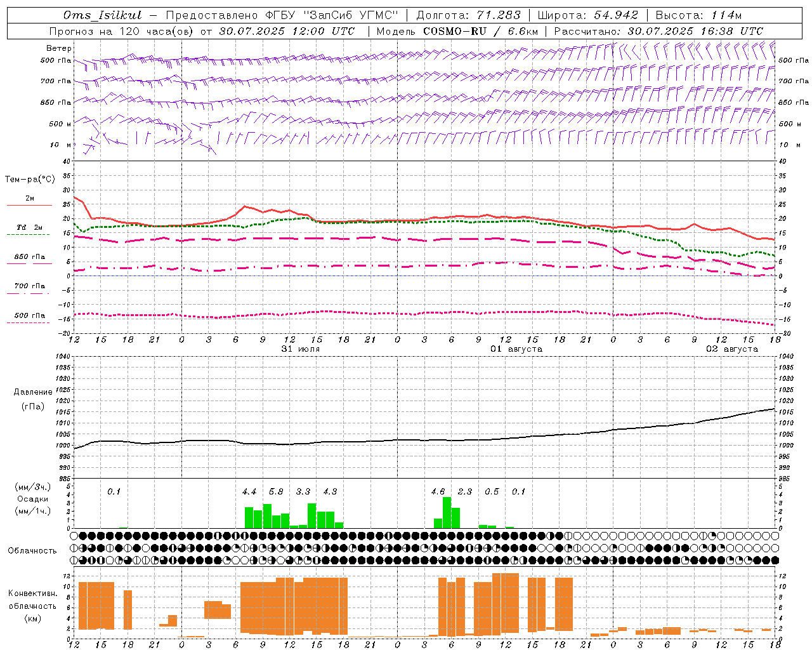Click the Облачность row label
The width and height of the screenshot is (812, 650).
coord(32,551)
